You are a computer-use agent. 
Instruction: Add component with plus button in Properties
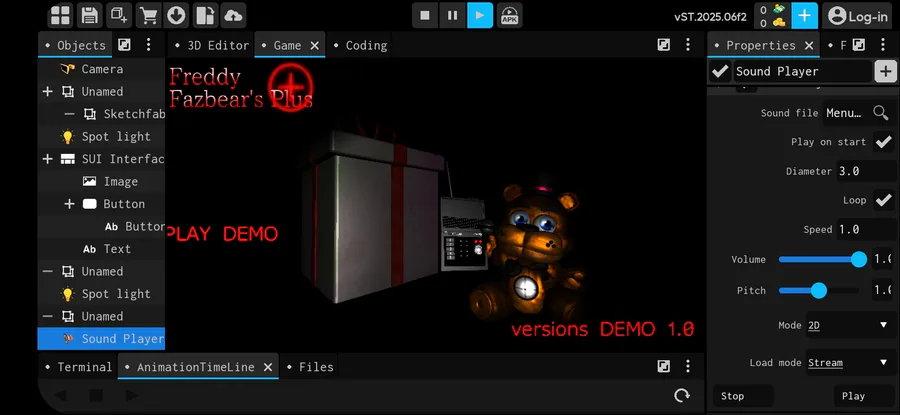pos(886,72)
